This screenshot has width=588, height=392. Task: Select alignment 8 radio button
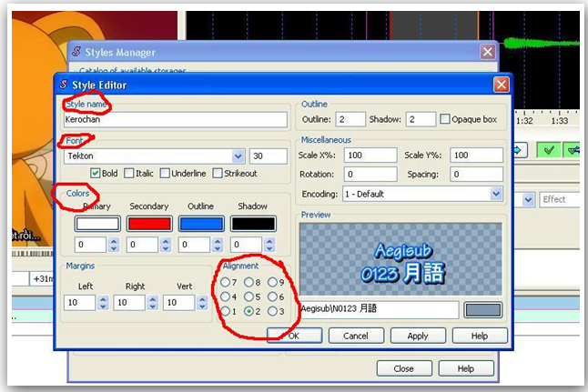point(248,282)
